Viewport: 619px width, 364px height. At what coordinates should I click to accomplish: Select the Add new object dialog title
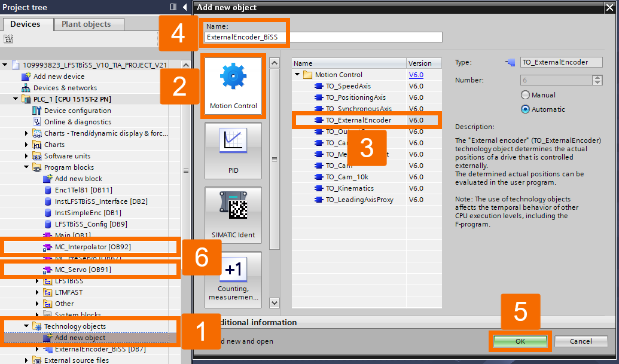click(x=227, y=7)
